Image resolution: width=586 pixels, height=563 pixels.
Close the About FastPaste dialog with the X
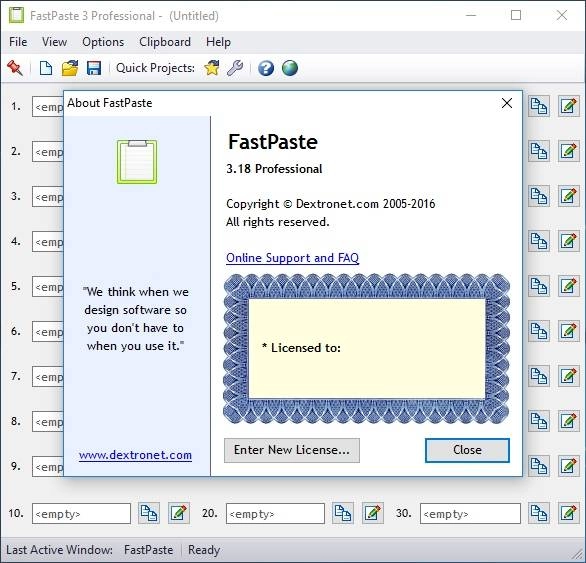[x=507, y=103]
